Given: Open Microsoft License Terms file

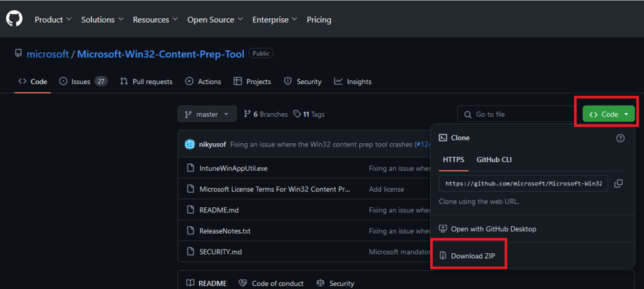Looking at the screenshot, I should [275, 189].
